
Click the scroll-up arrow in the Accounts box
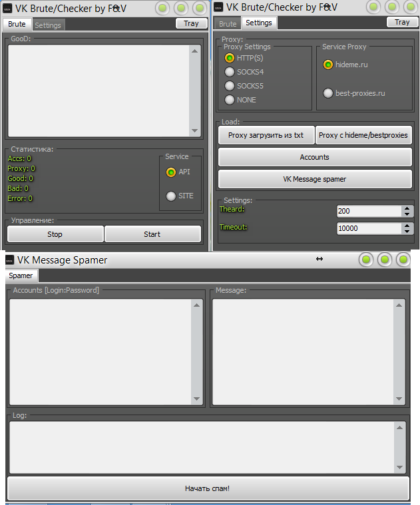[196, 305]
